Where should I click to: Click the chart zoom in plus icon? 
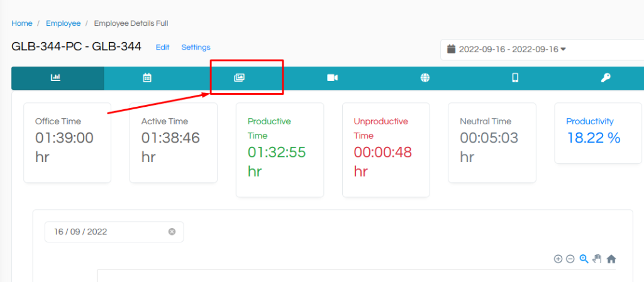[558, 259]
